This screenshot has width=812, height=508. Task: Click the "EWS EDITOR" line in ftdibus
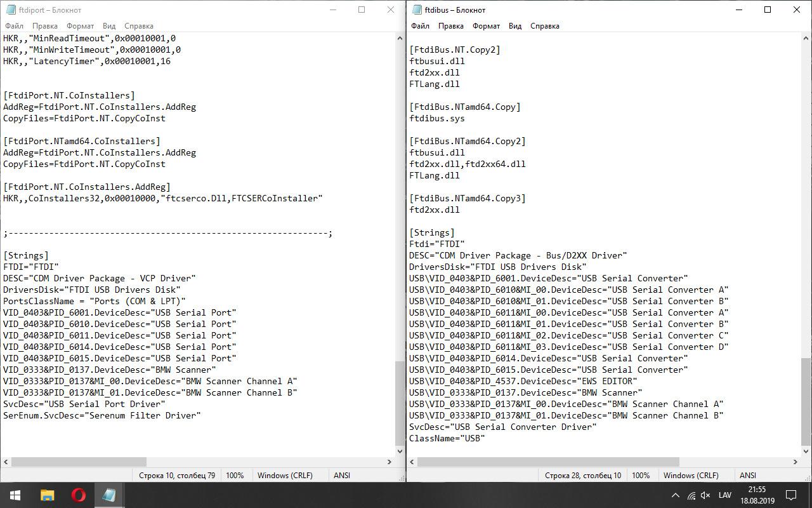pyautogui.click(x=523, y=381)
